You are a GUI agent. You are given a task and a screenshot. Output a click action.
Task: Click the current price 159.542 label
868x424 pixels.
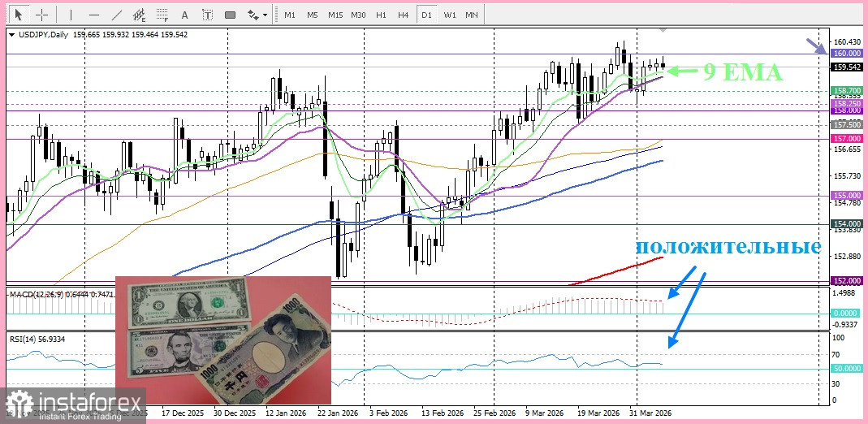[x=847, y=67]
